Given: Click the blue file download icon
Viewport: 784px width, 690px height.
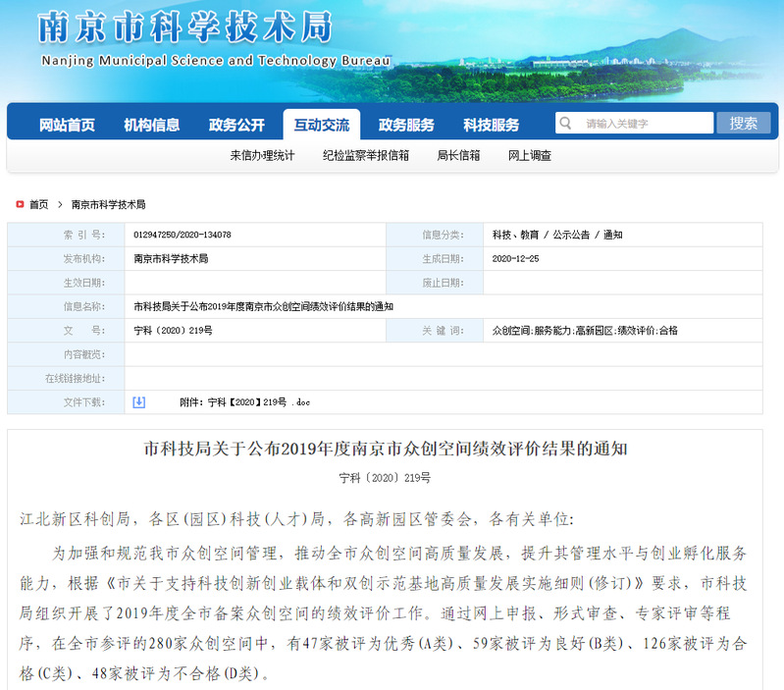Looking at the screenshot, I should point(139,402).
